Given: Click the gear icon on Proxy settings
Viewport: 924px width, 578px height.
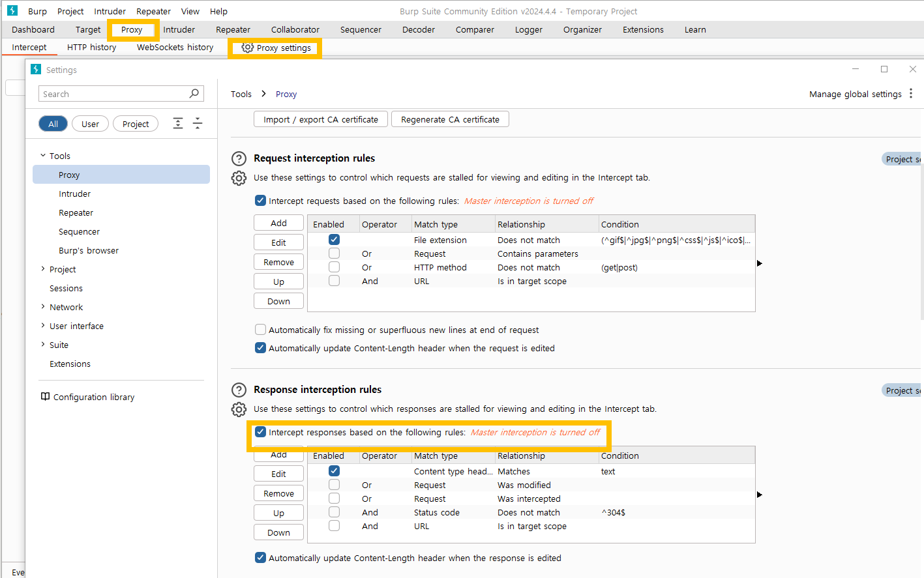Looking at the screenshot, I should point(247,48).
